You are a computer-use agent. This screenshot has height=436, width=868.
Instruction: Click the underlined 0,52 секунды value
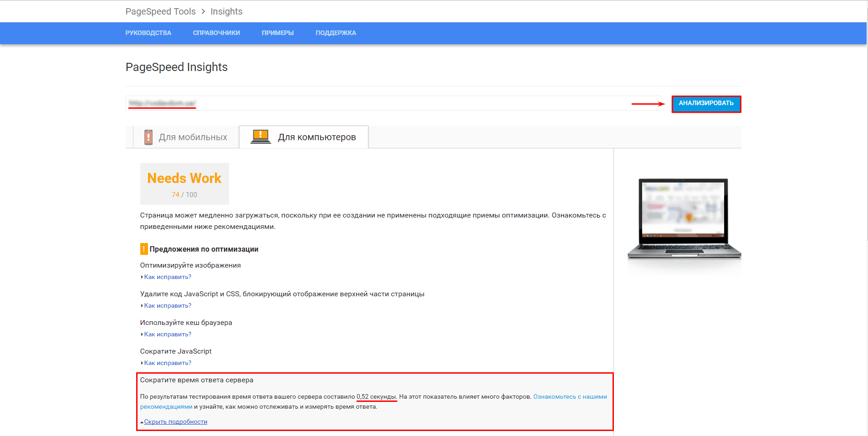coord(376,397)
